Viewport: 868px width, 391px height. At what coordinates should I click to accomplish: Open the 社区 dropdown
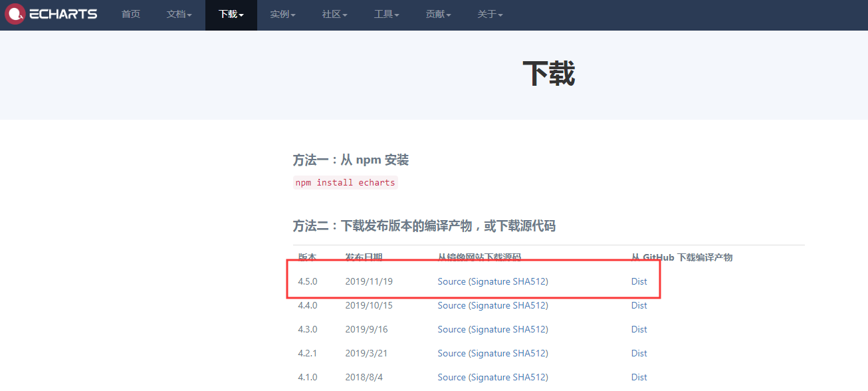pos(334,15)
